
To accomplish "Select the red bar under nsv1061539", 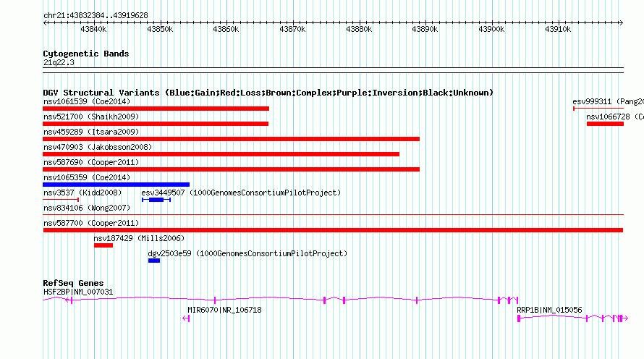I will click(x=156, y=109).
